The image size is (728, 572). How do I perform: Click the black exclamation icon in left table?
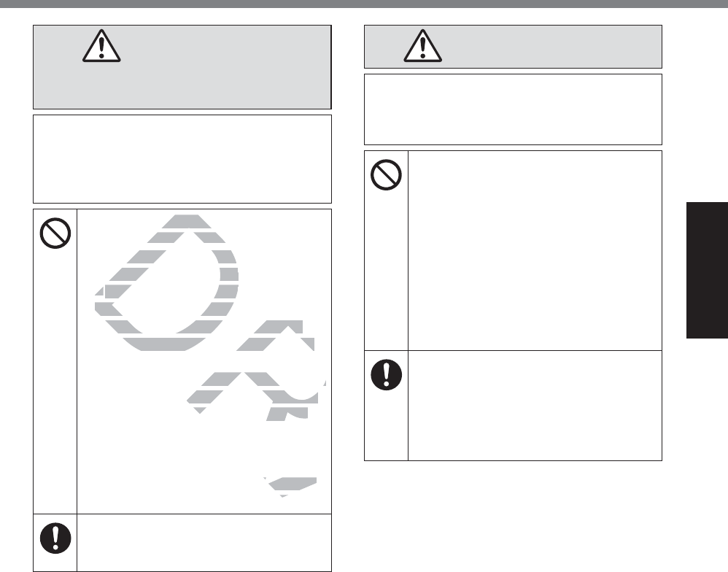click(55, 538)
